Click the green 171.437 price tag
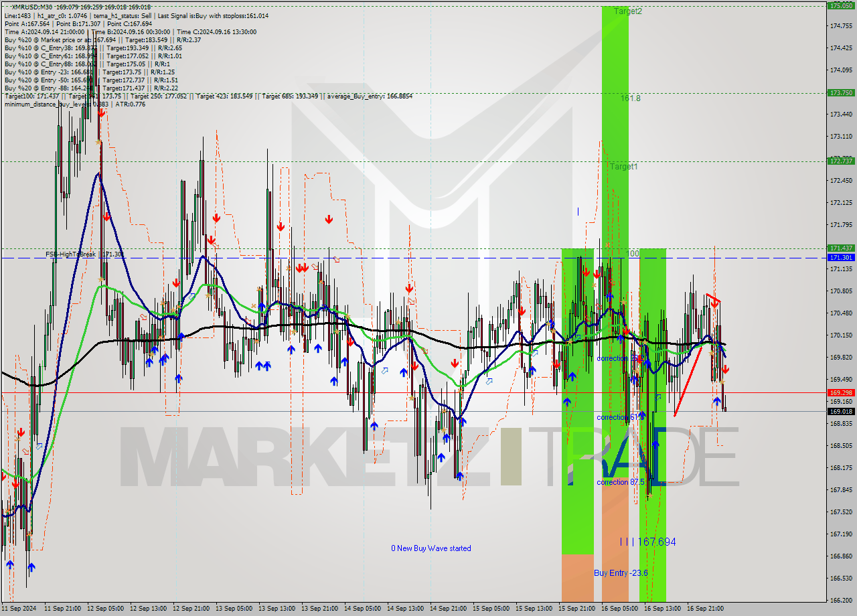The width and height of the screenshot is (857, 616). click(841, 248)
